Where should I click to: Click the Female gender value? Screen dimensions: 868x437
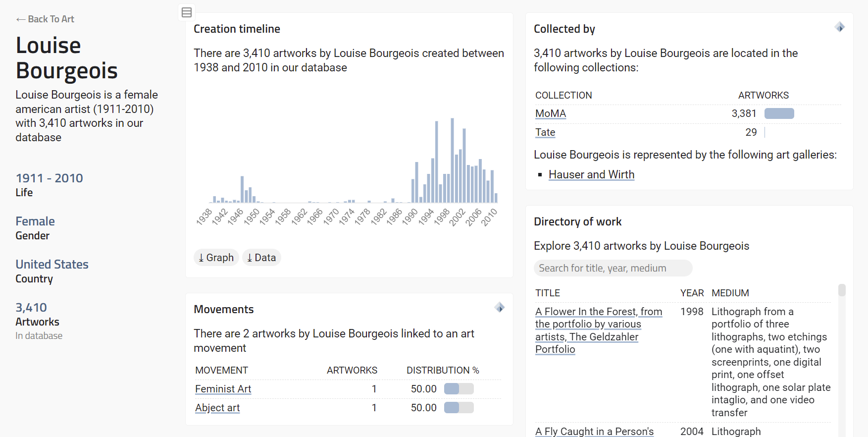click(x=35, y=221)
